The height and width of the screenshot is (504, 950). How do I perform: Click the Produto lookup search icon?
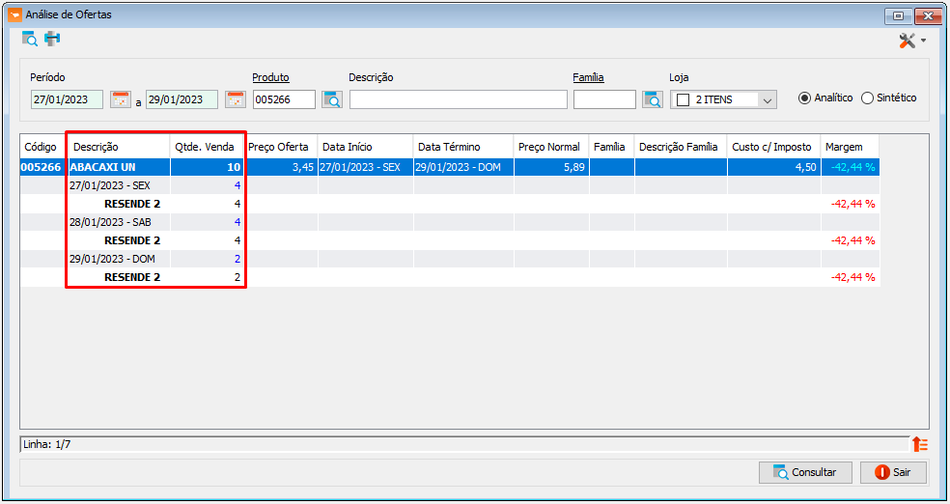click(x=332, y=100)
